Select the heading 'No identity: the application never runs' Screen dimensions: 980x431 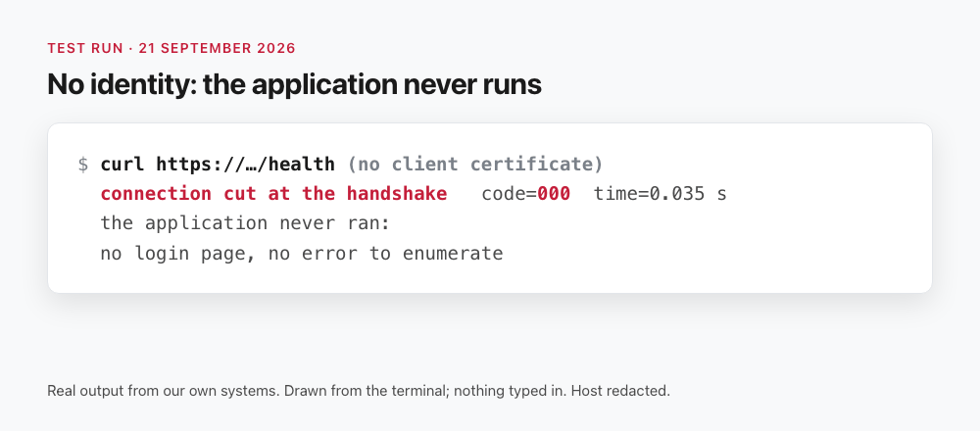tap(294, 83)
